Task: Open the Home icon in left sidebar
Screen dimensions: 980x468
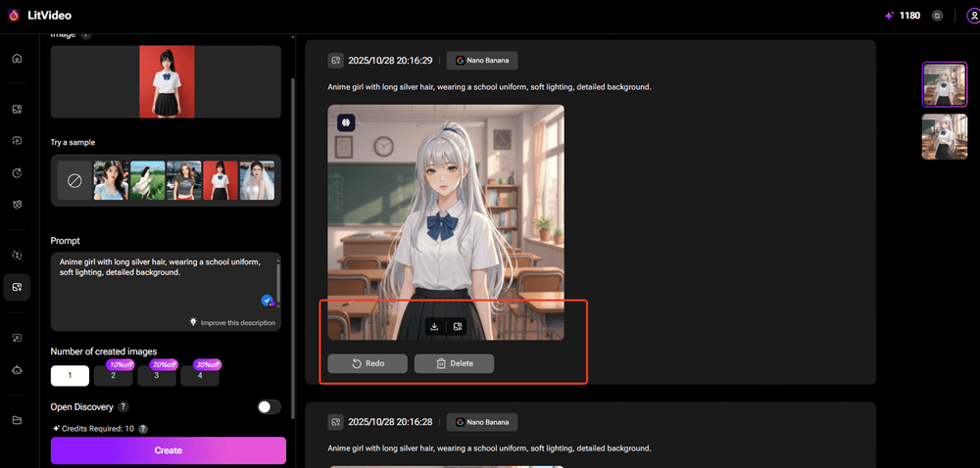Action: (17, 59)
